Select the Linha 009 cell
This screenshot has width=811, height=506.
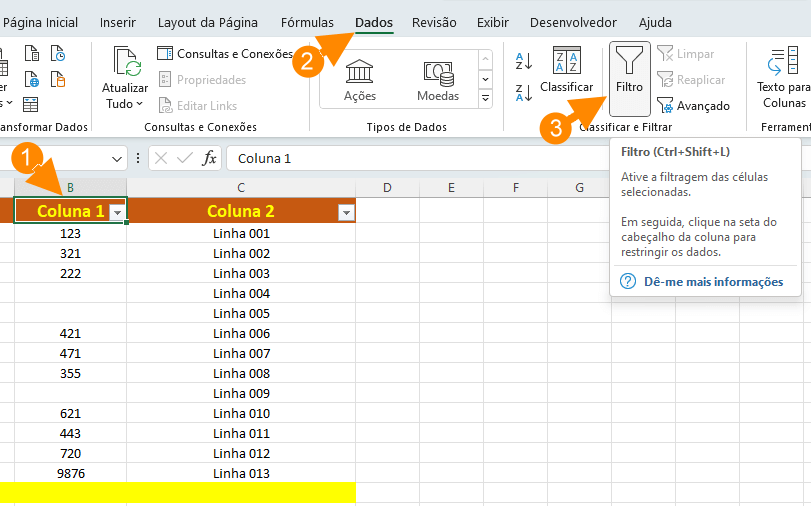tap(241, 393)
